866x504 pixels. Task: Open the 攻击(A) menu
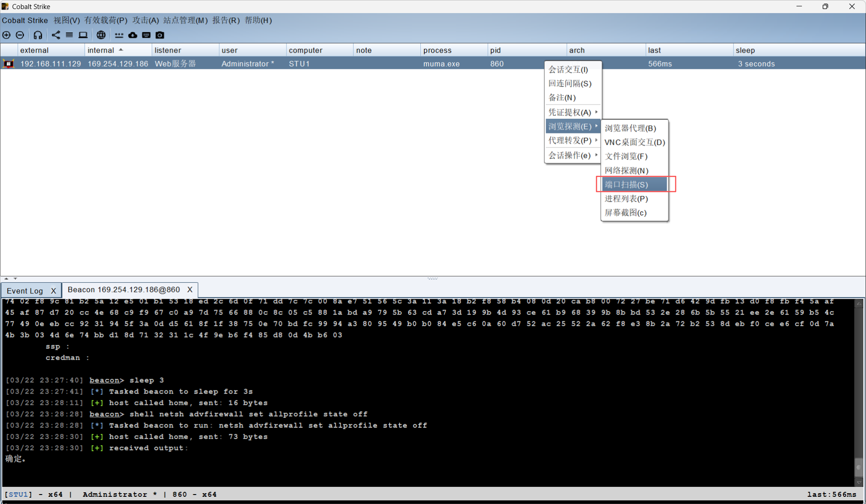tap(146, 20)
